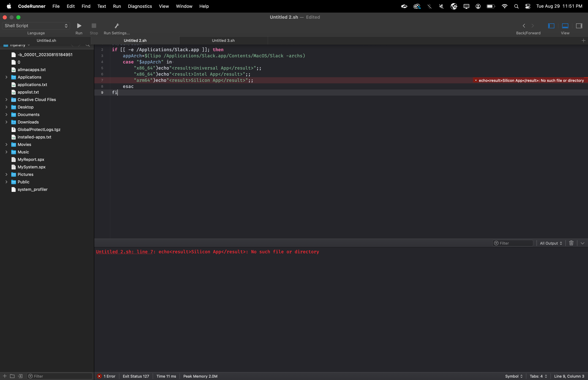The image size is (588, 380).
Task: Expand the Desktop folder
Action: (6, 107)
